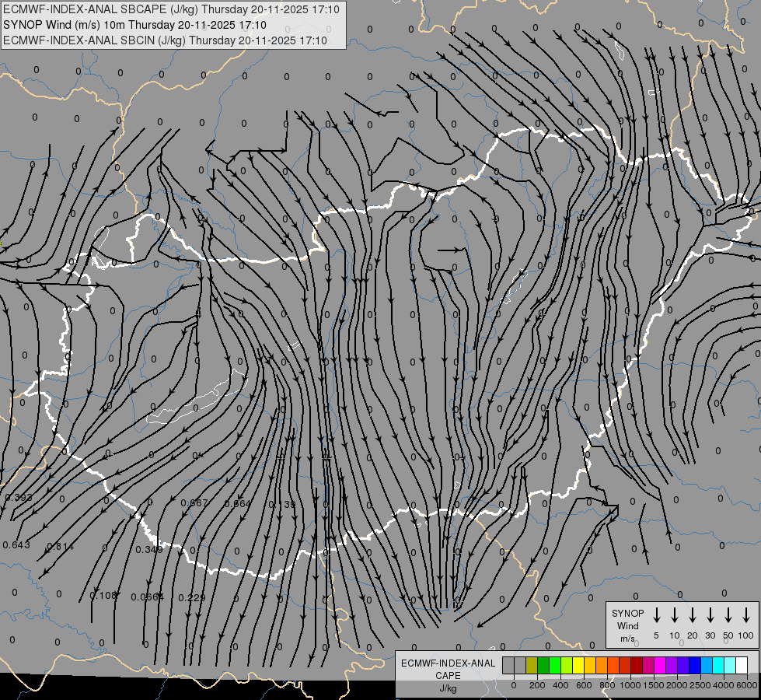
Task: Click the 0.139 value on the map
Action: [x=282, y=504]
